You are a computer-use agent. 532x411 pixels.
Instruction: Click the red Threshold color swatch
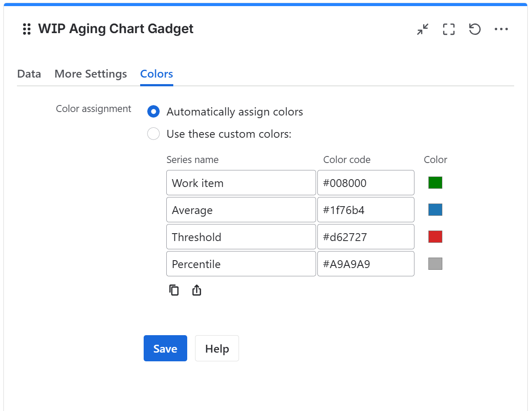435,236
